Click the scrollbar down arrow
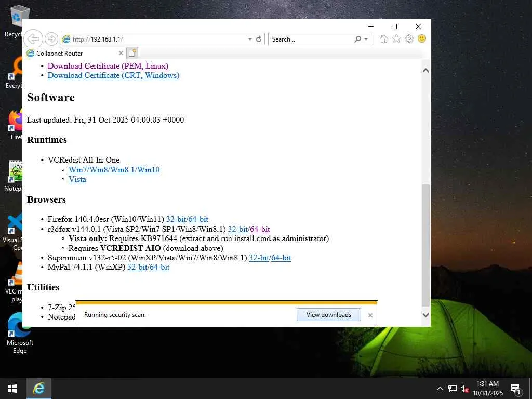 pos(426,315)
